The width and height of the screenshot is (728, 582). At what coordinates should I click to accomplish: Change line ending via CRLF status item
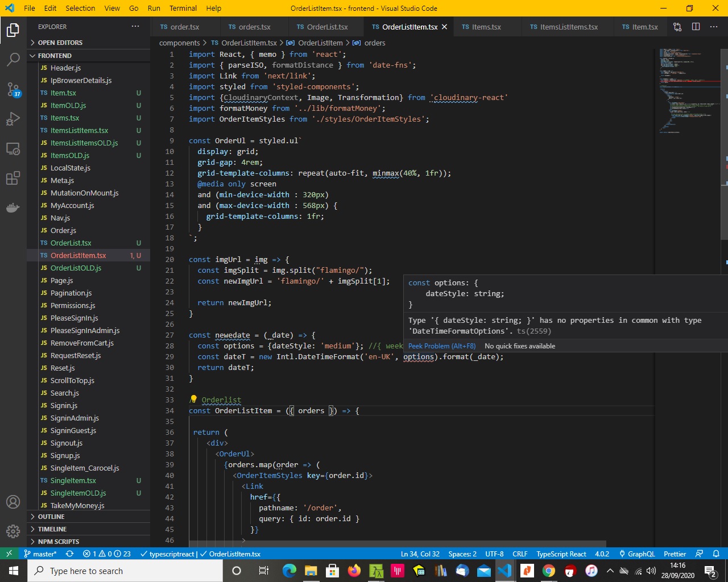[x=520, y=554]
